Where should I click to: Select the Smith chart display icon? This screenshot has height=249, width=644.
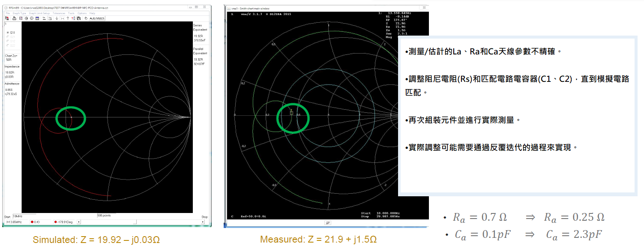pyautogui.click(x=26, y=18)
